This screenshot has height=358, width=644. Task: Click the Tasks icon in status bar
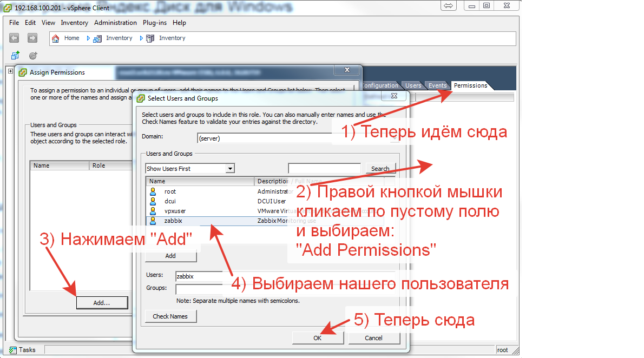12,350
